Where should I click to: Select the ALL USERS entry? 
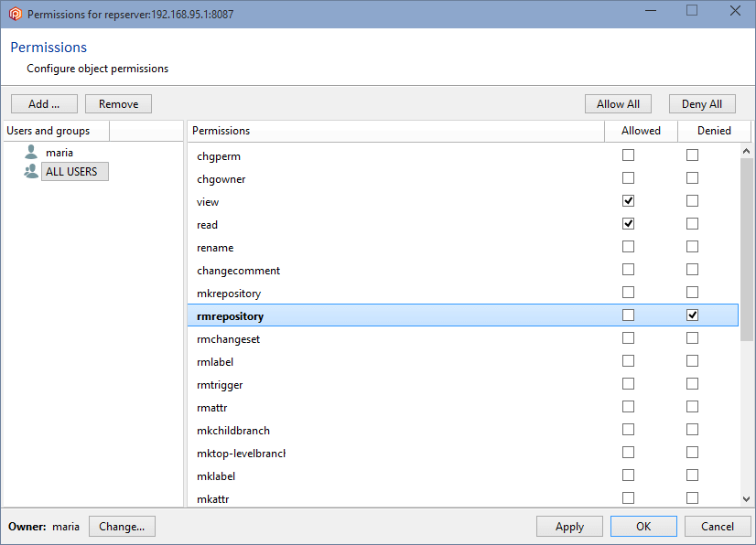75,172
